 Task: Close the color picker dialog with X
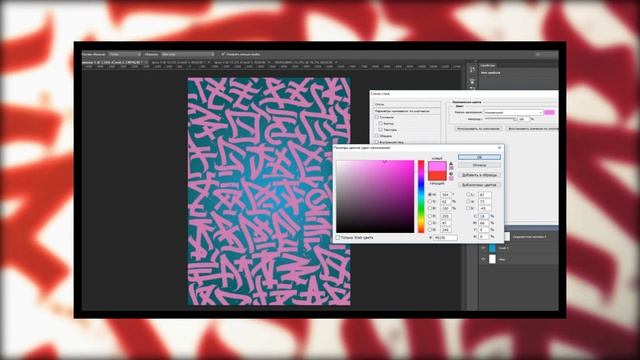(499, 148)
